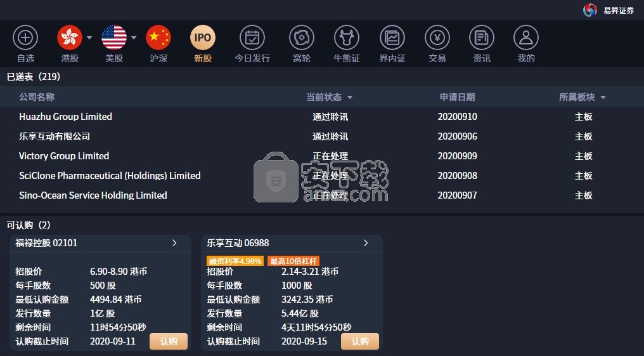This screenshot has height=356, width=644.
Task: Click the 福禄控股 02101 card title
Action: click(46, 243)
